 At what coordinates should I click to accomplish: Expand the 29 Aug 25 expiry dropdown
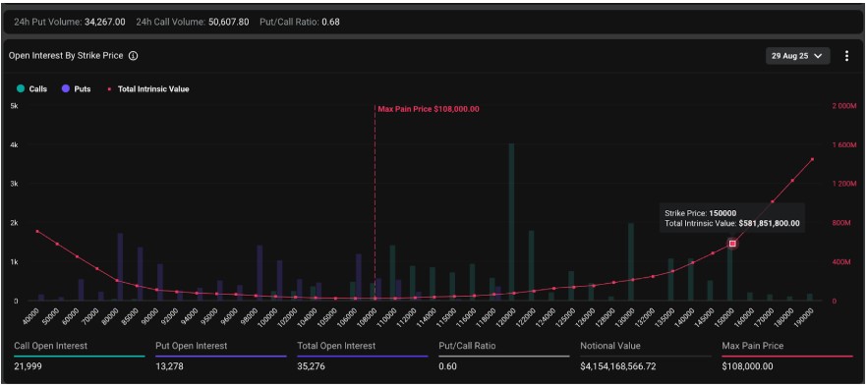(x=797, y=56)
